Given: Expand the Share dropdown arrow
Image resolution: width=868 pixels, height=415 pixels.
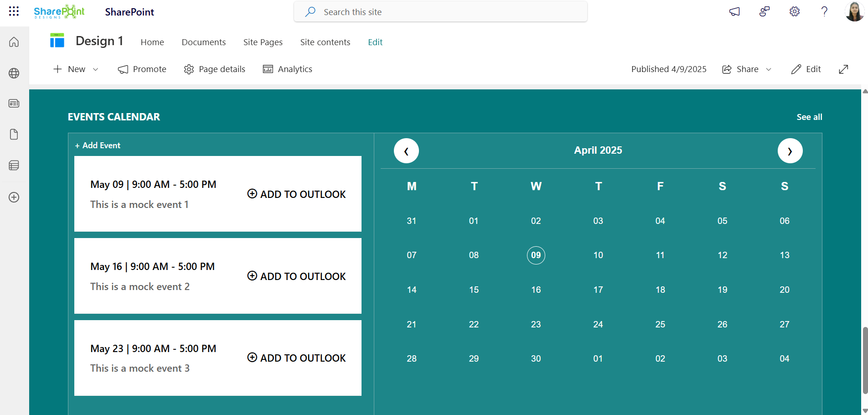Looking at the screenshot, I should pyautogui.click(x=769, y=69).
